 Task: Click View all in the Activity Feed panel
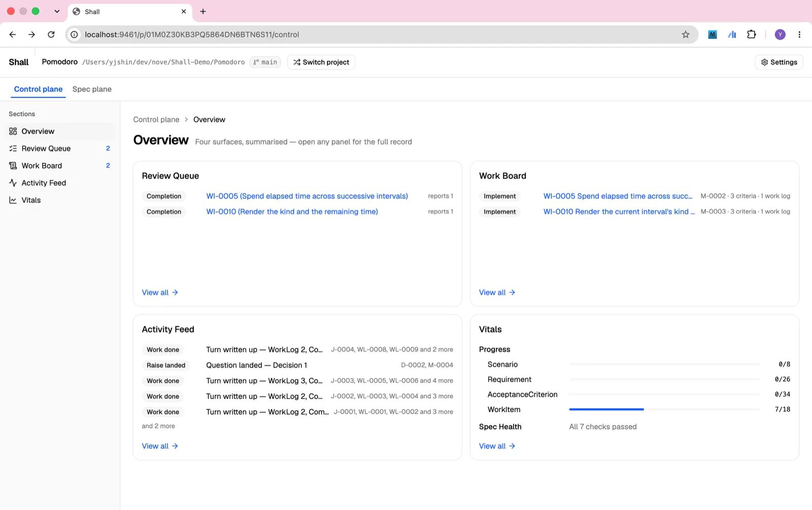160,446
